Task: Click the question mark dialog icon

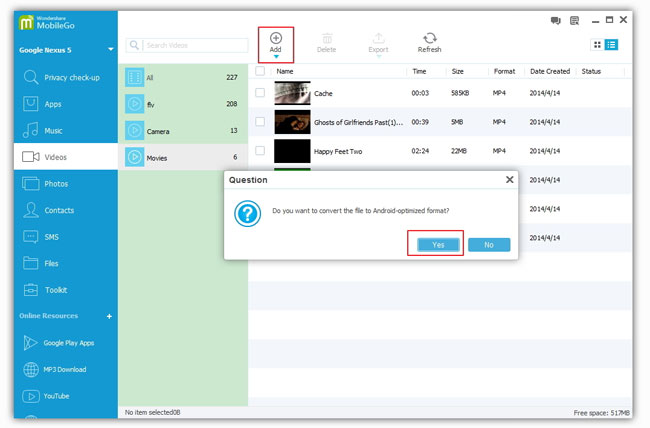Action: 247,214
